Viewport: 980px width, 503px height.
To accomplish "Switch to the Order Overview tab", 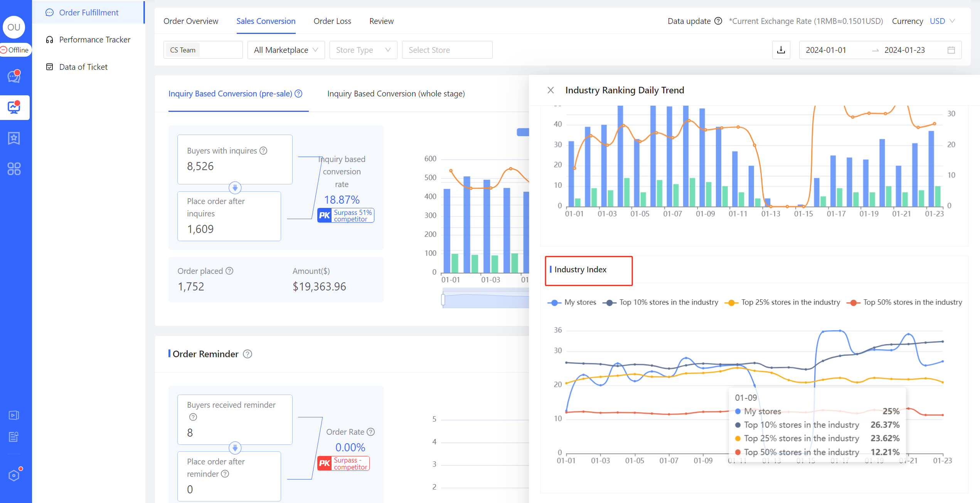I will (191, 21).
